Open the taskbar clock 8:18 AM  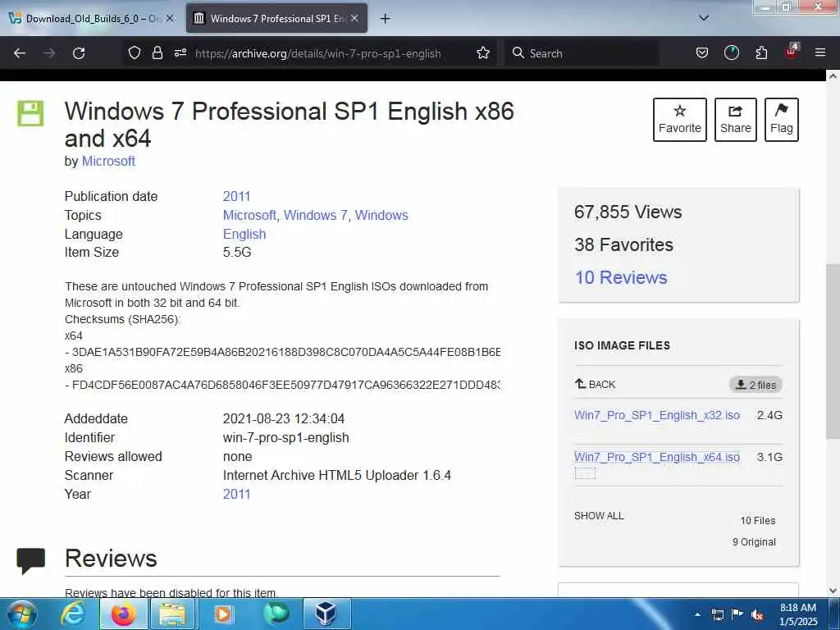797,614
